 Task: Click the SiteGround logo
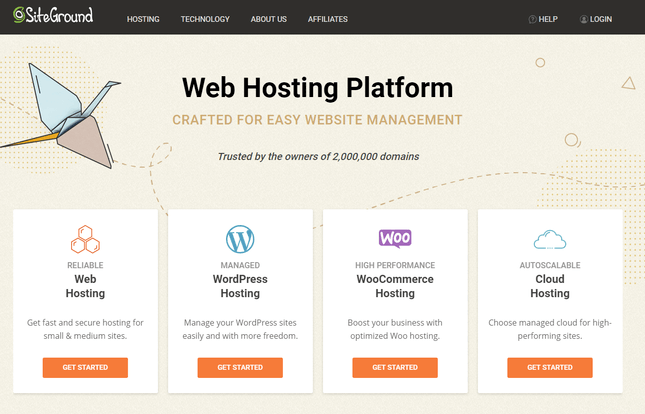53,17
